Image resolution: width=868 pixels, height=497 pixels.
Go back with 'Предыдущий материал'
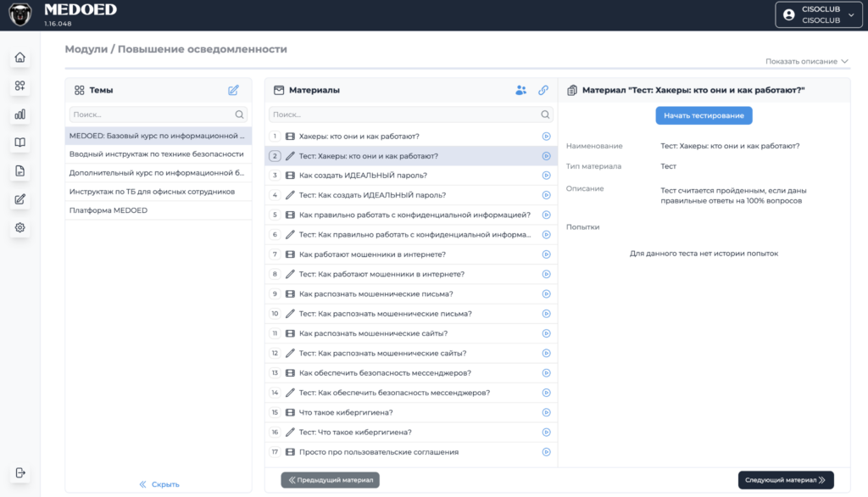tap(330, 480)
